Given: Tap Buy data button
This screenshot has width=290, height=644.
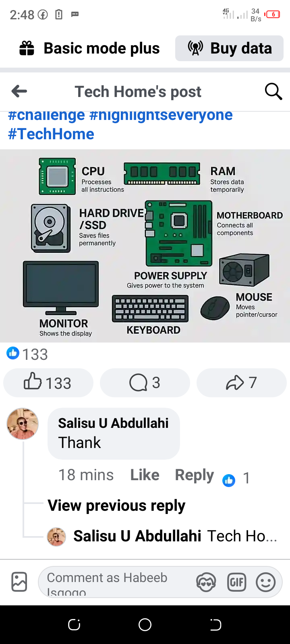Looking at the screenshot, I should [229, 48].
